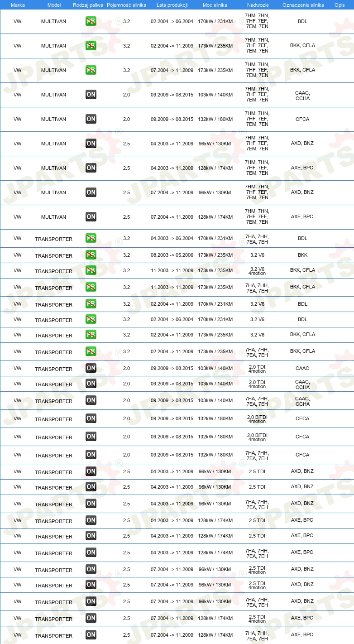
Task: Click ON icon in Transporter CAAC-only 2.0 TDI row
Action: [x=91, y=368]
